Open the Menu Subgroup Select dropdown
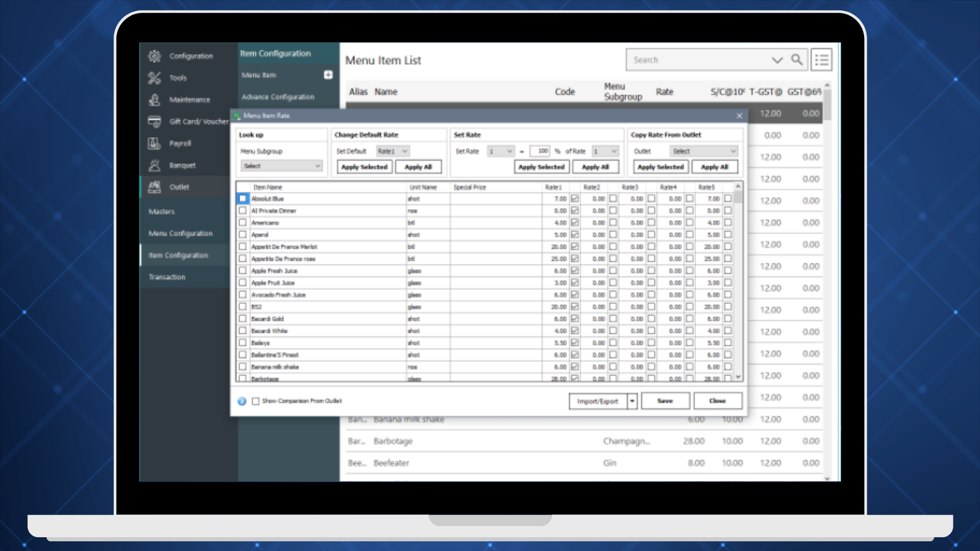This screenshot has width=980, height=551. pyautogui.click(x=282, y=166)
